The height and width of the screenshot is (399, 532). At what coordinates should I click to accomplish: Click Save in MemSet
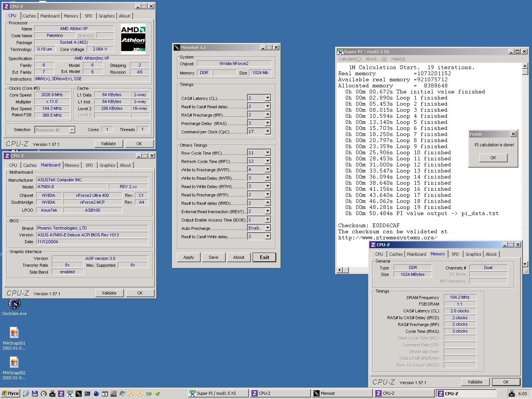coord(214,257)
